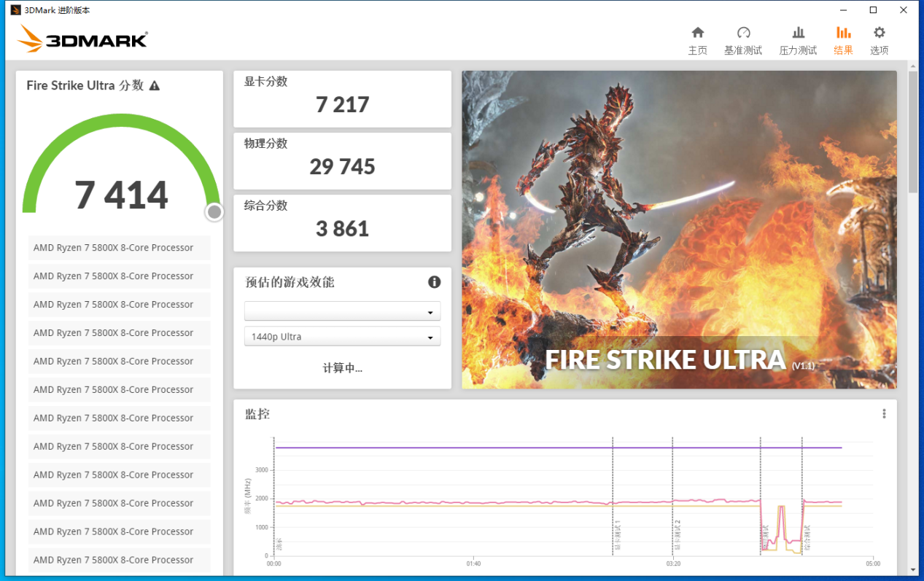
Task: Select the 结果 results bar icon
Action: coord(843,32)
